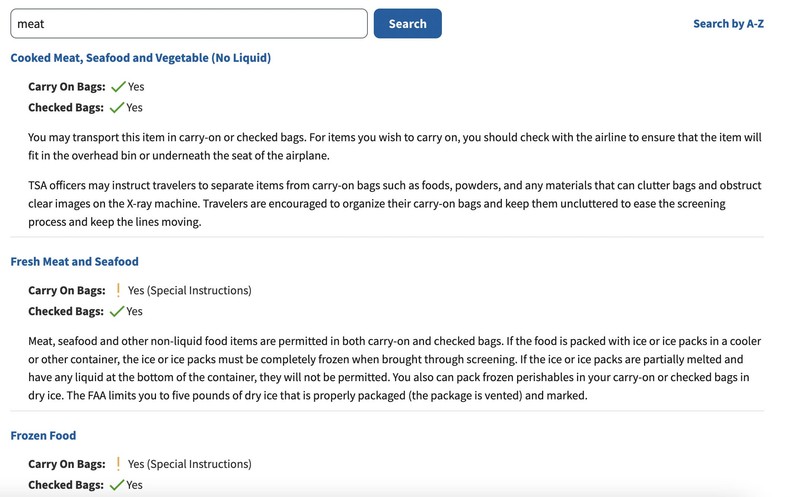
Task: Open the Fresh Meat and Seafood heading
Action: pyautogui.click(x=74, y=262)
